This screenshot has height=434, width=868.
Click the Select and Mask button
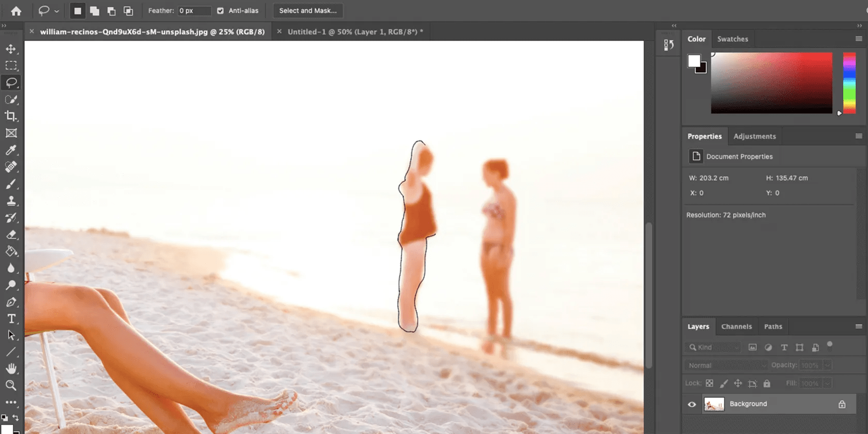coord(308,11)
